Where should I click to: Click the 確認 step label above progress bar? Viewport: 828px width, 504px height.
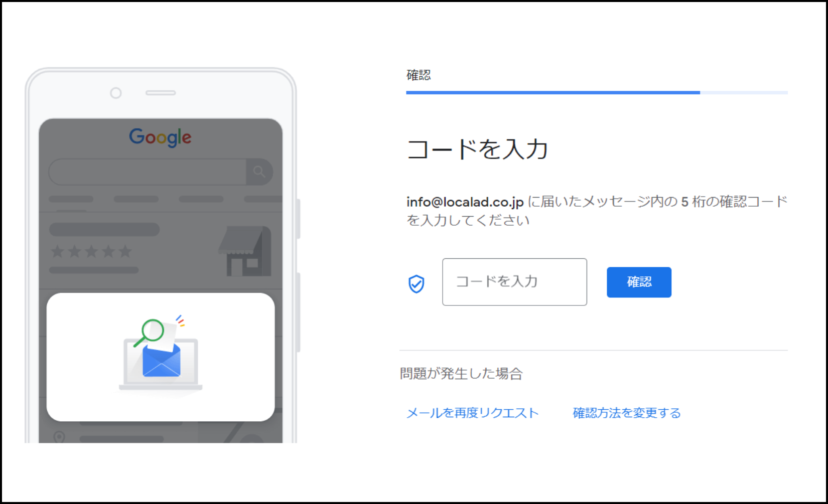pos(419,75)
